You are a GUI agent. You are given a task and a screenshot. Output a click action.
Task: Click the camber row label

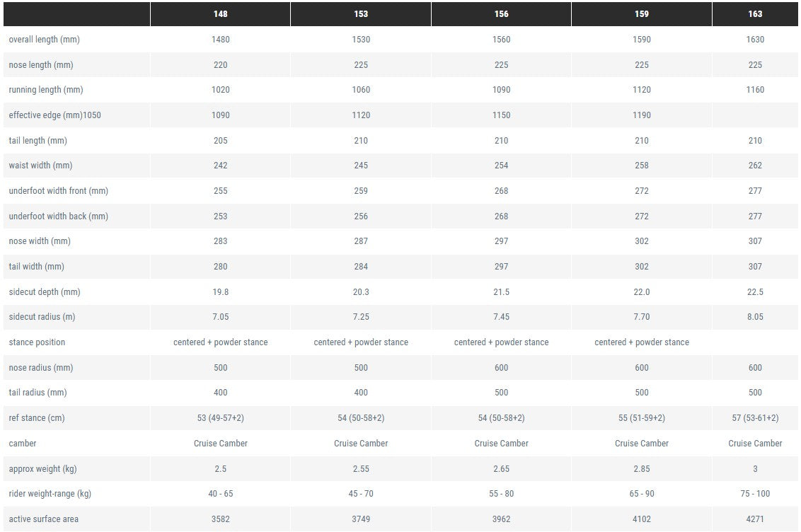click(x=23, y=444)
